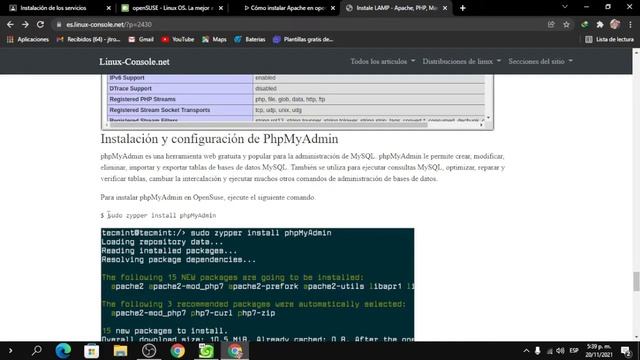Switch to the openSUSE - Linux OS tab
Image resolution: width=640 pixels, height=360 pixels.
[171, 8]
